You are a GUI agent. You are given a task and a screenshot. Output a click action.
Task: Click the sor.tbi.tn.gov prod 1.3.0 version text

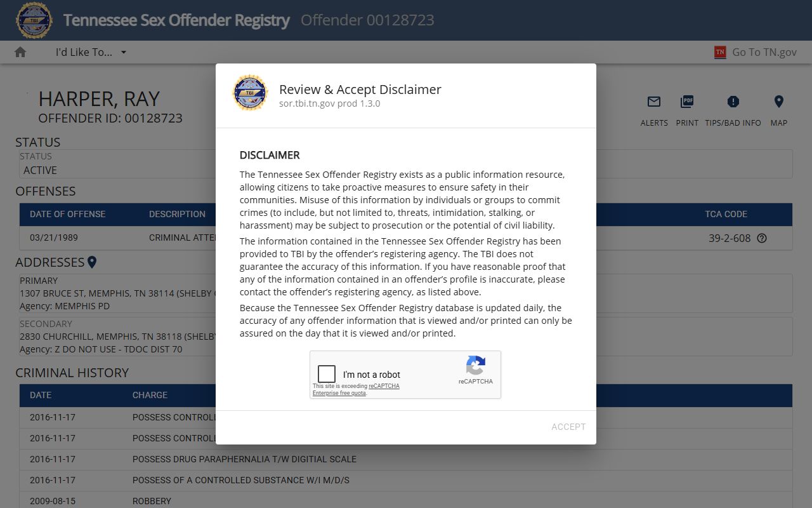coord(330,104)
